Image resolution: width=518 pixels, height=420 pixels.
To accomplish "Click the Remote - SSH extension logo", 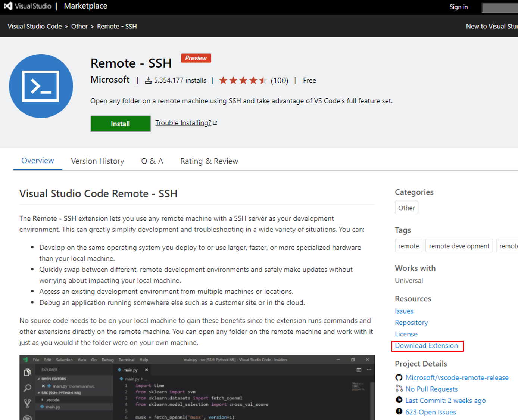I will pos(41,86).
